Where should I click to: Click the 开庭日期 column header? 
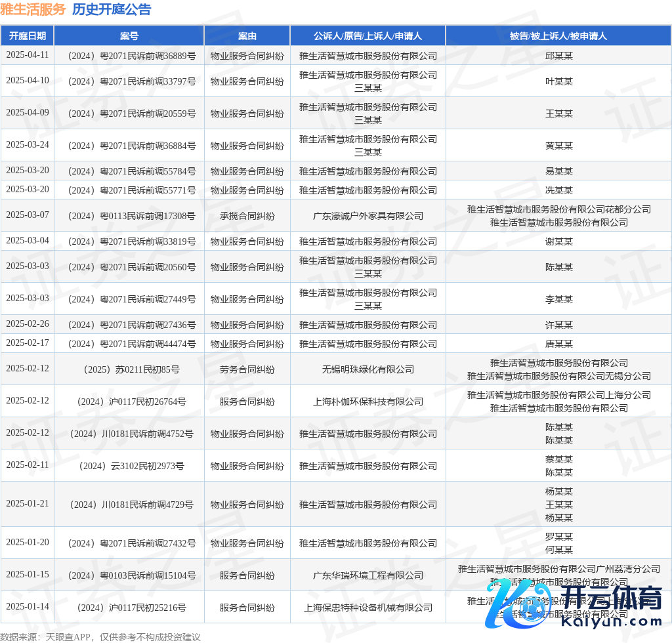pyautogui.click(x=28, y=36)
